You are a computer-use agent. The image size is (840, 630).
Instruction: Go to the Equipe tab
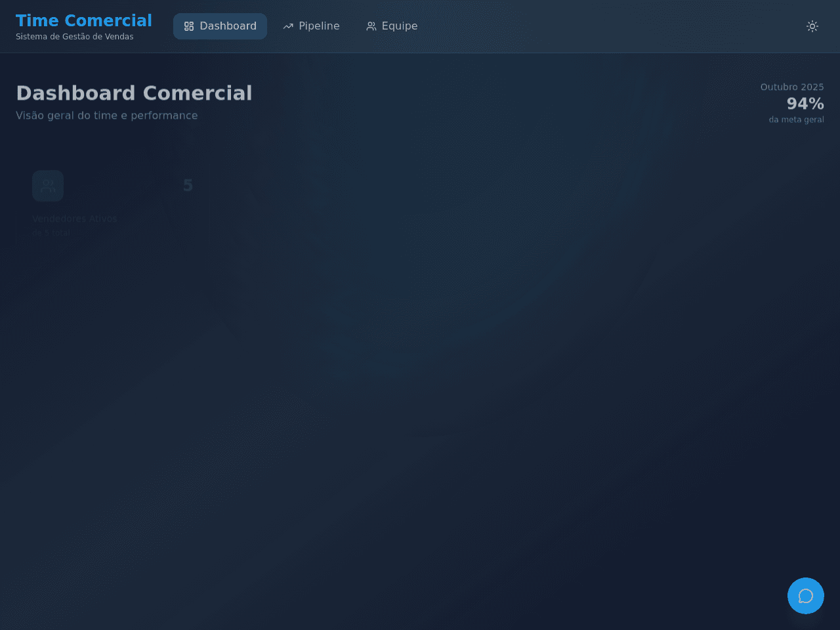click(x=392, y=26)
